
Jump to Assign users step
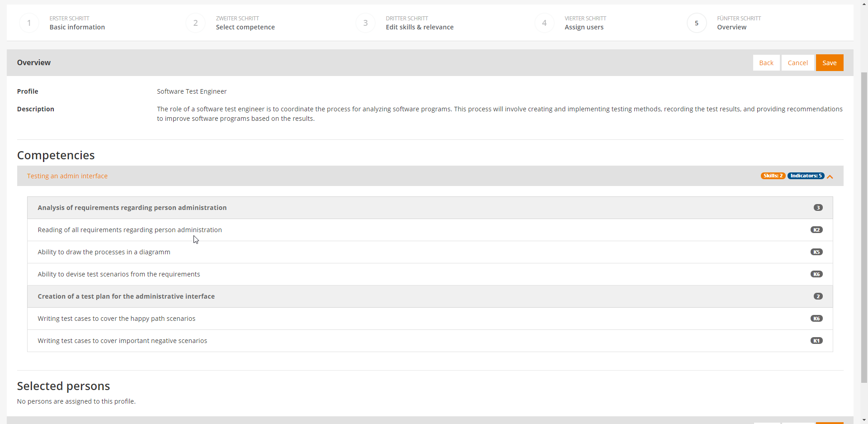click(584, 27)
